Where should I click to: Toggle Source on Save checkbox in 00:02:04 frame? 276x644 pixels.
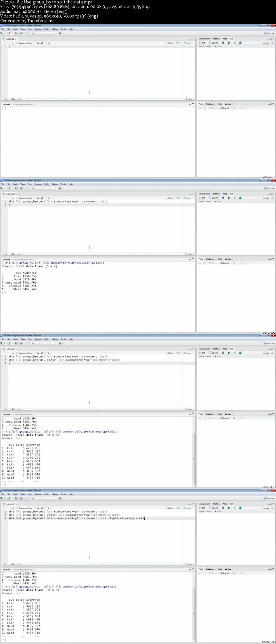click(x=17, y=508)
